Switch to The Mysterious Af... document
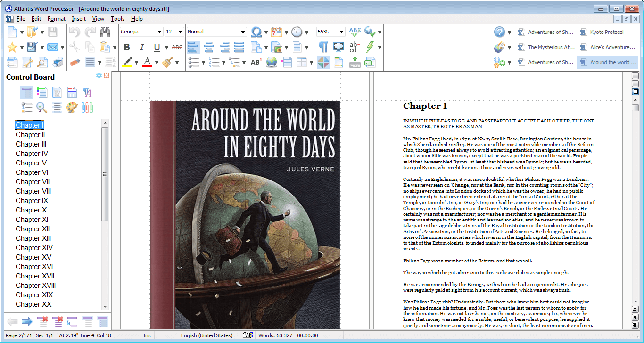Image resolution: width=644 pixels, height=343 pixels. [x=545, y=47]
